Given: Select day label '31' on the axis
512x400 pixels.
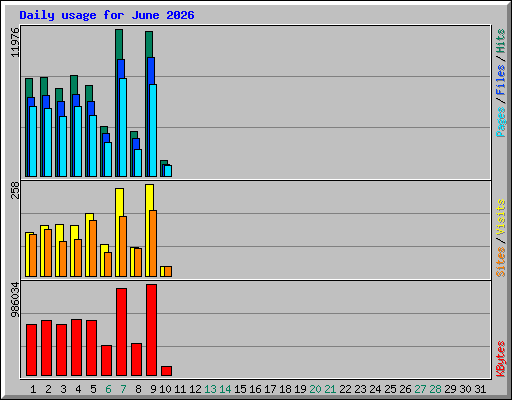Looking at the screenshot, I should [x=480, y=389].
